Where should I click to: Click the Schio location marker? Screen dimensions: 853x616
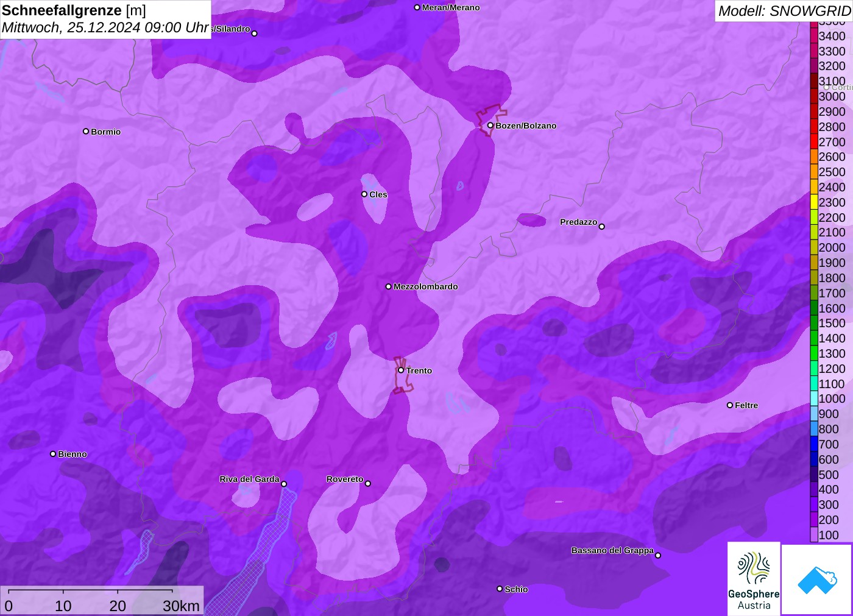pos(500,589)
